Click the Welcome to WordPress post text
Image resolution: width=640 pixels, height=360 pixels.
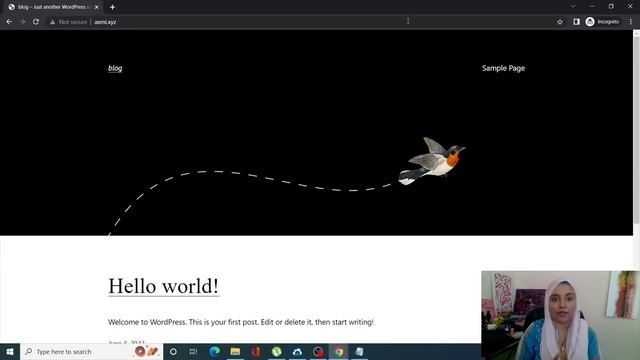click(x=241, y=322)
